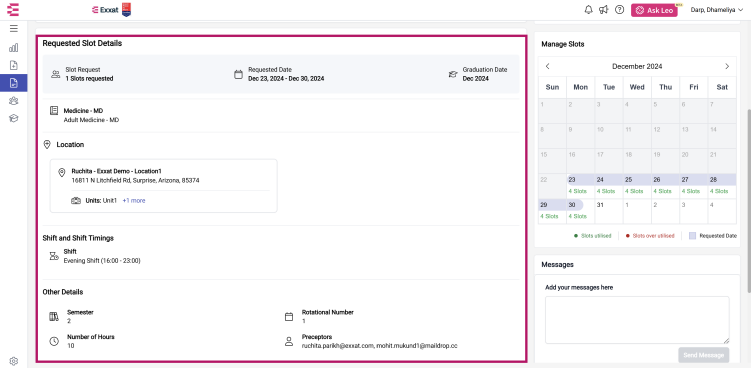
Task: Open the people group sidebar icon
Action: click(13, 101)
